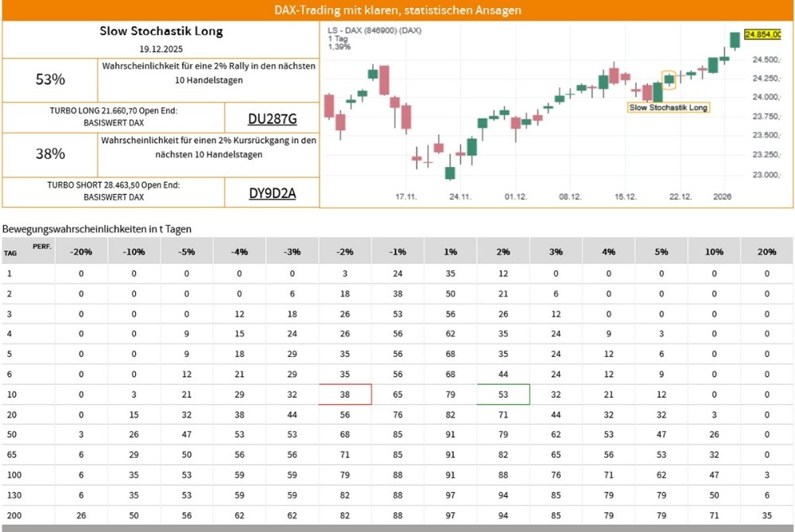Click the -20% column header
This screenshot has width=795, height=532.
(x=81, y=251)
